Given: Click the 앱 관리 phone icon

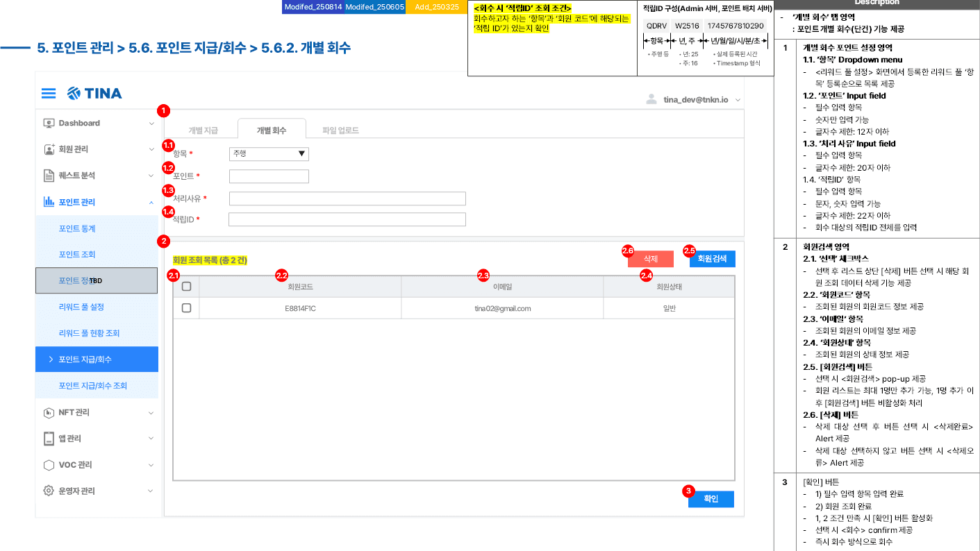Looking at the screenshot, I should 49,439.
